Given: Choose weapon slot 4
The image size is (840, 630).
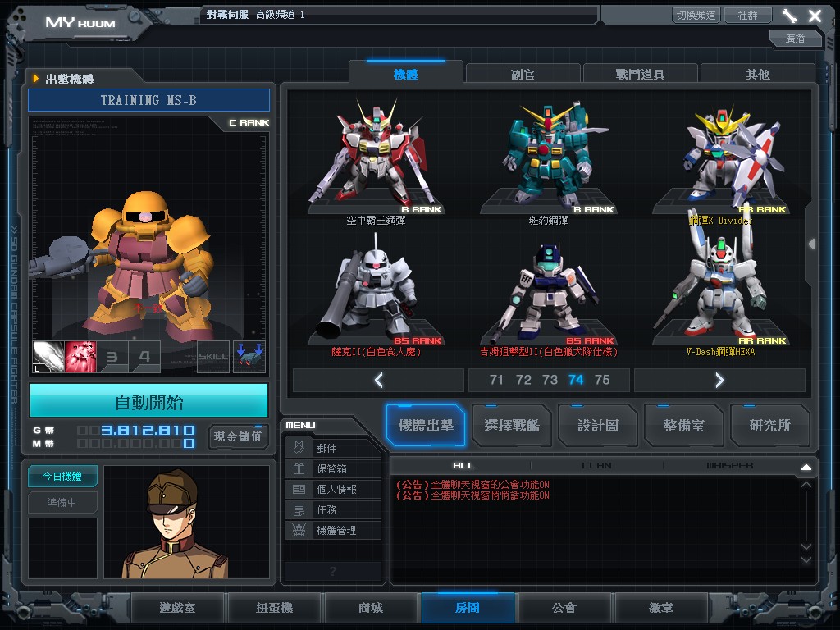Looking at the screenshot, I should point(144,357).
